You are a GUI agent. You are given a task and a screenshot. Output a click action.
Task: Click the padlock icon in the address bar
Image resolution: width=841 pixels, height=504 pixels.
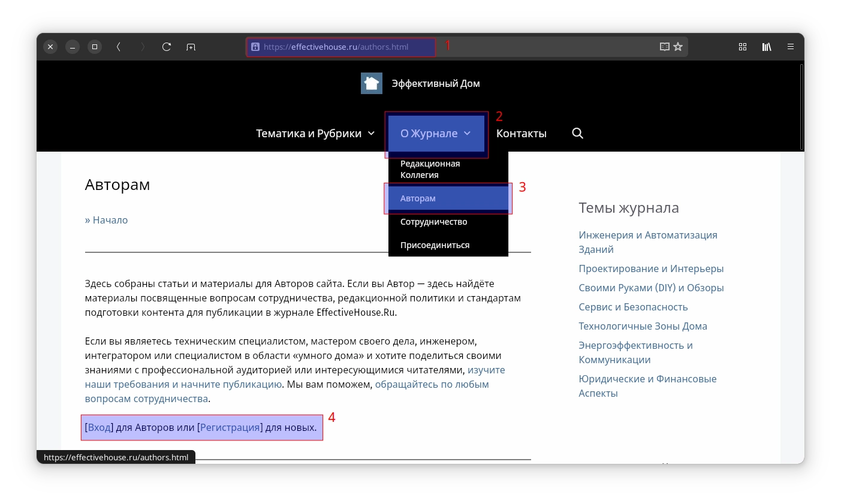(255, 47)
